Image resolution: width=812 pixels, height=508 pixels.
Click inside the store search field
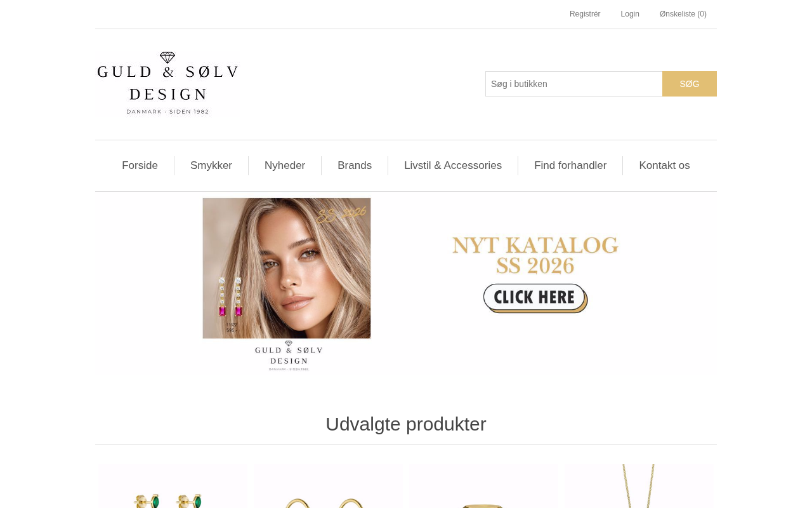574,84
